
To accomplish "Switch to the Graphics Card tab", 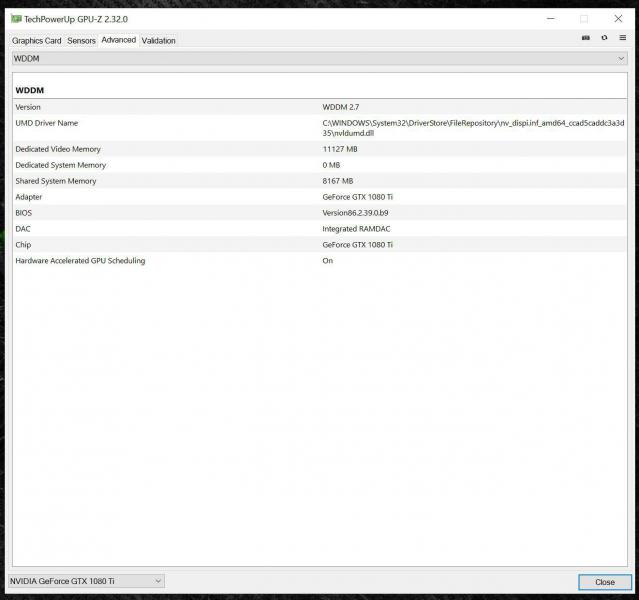I will (37, 41).
